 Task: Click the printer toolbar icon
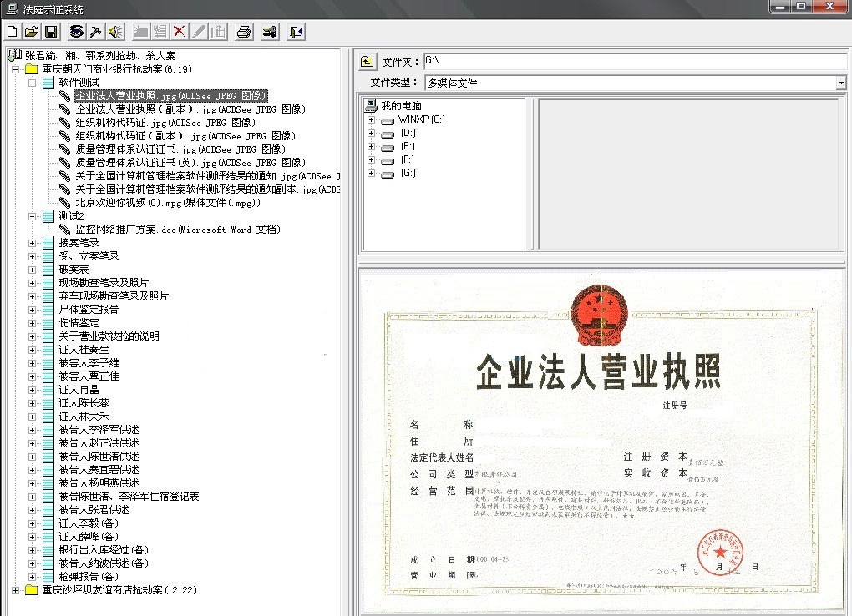click(243, 32)
